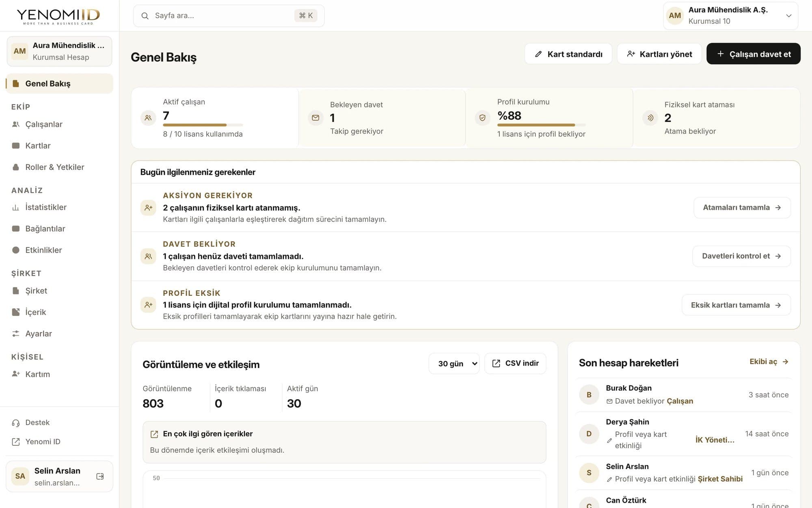Image resolution: width=812 pixels, height=508 pixels.
Task: Open Kartım under KİŞİSEL
Action: (x=59, y=374)
